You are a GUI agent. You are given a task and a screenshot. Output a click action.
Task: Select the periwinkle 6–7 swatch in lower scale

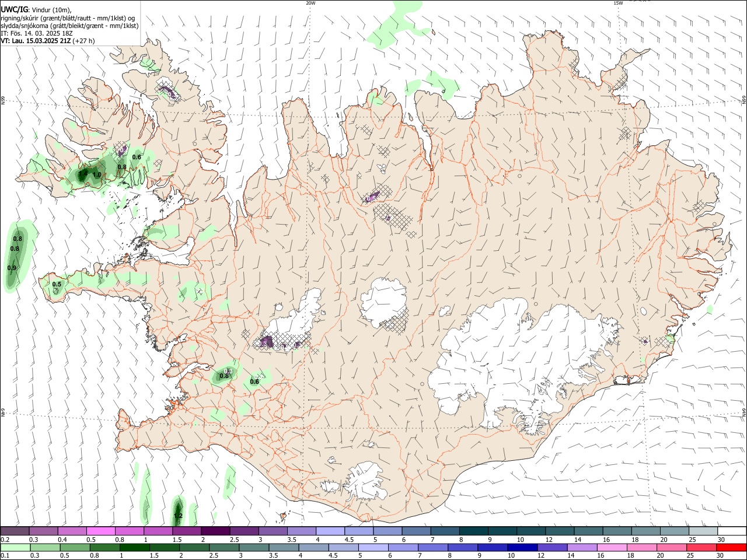[403, 548]
